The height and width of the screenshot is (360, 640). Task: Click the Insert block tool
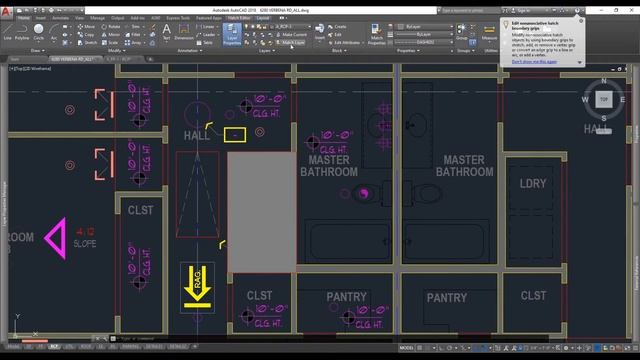(x=320, y=32)
